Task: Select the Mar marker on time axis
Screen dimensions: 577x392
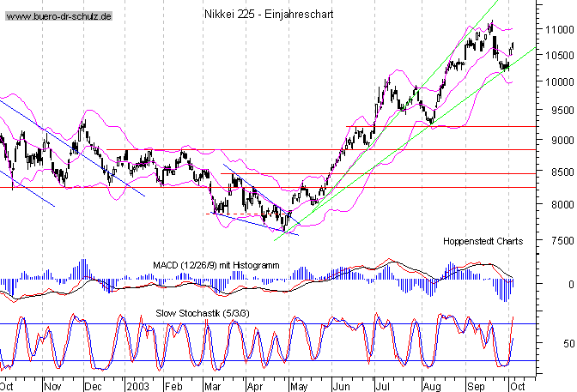Action: point(213,386)
